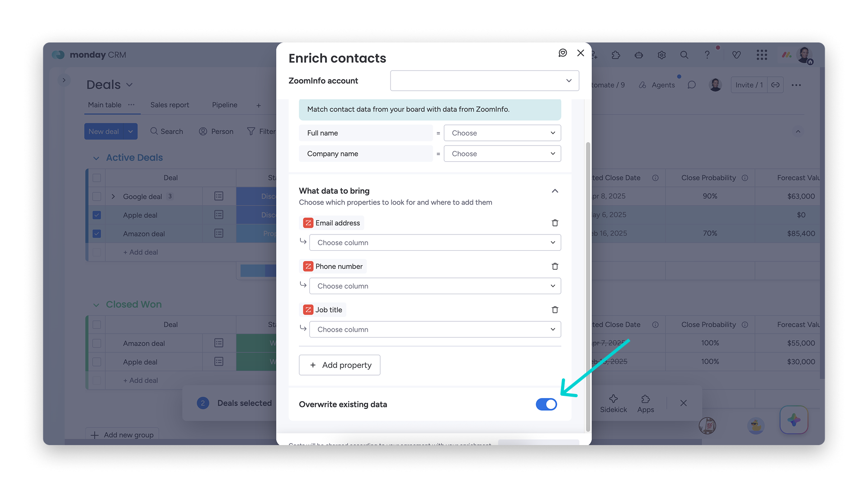Screen dimensions: 868x488
Task: Click Invite / 1 button
Action: click(749, 85)
